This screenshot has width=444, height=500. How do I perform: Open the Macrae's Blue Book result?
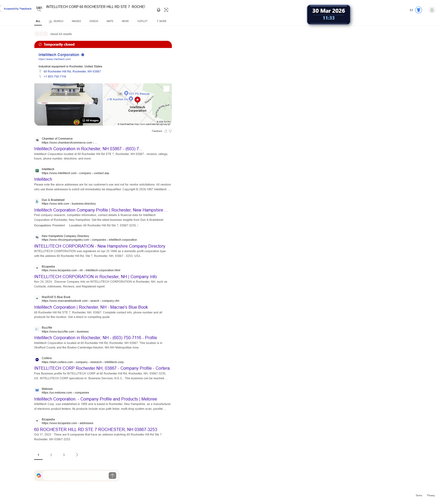pos(91,307)
